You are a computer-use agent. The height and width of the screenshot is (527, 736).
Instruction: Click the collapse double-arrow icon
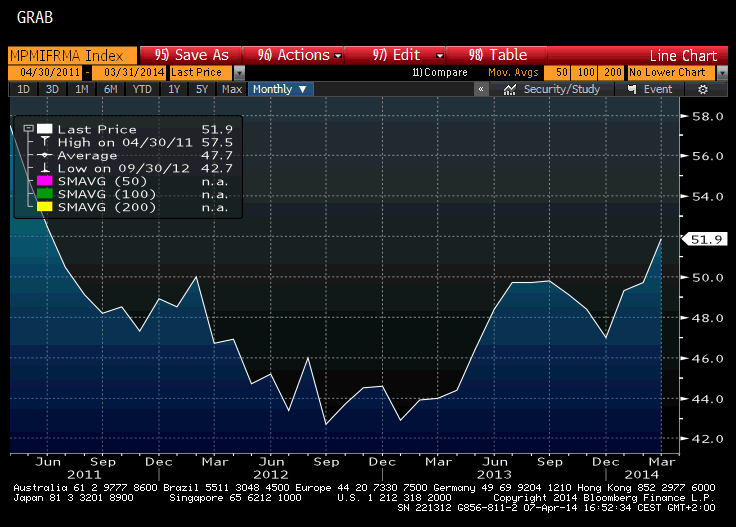tap(481, 89)
